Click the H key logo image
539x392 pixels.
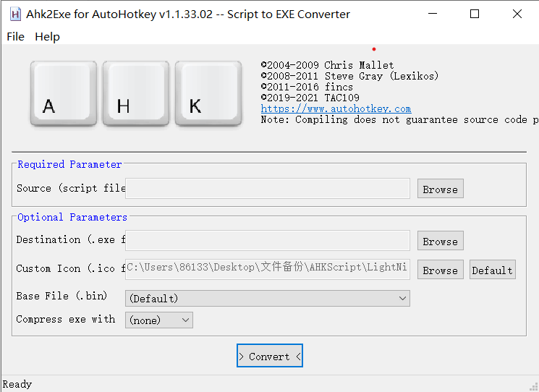[136, 93]
